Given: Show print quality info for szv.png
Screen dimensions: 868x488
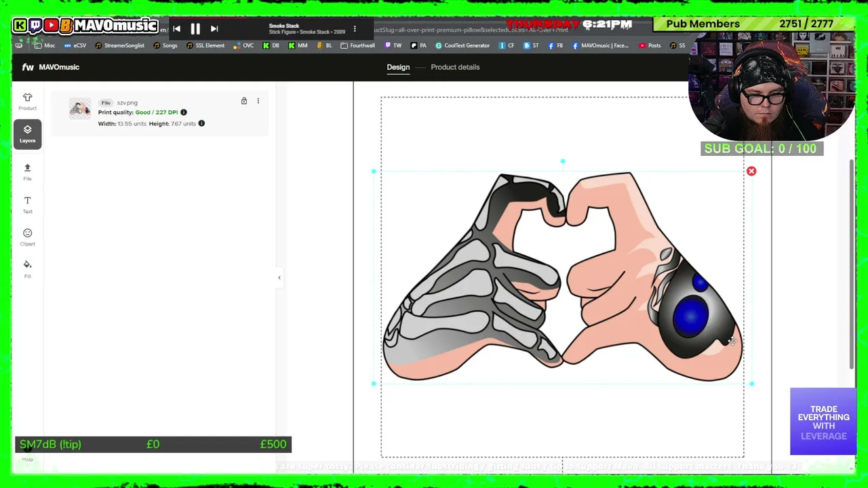Looking at the screenshot, I should click(184, 113).
